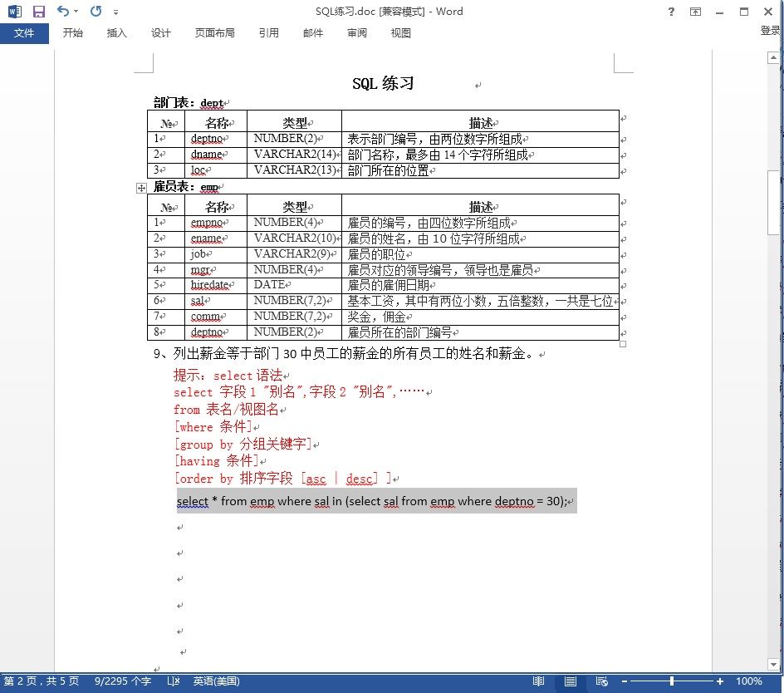Click the vertical scrollbar up arrow
The height and width of the screenshot is (693, 784).
coord(773,57)
